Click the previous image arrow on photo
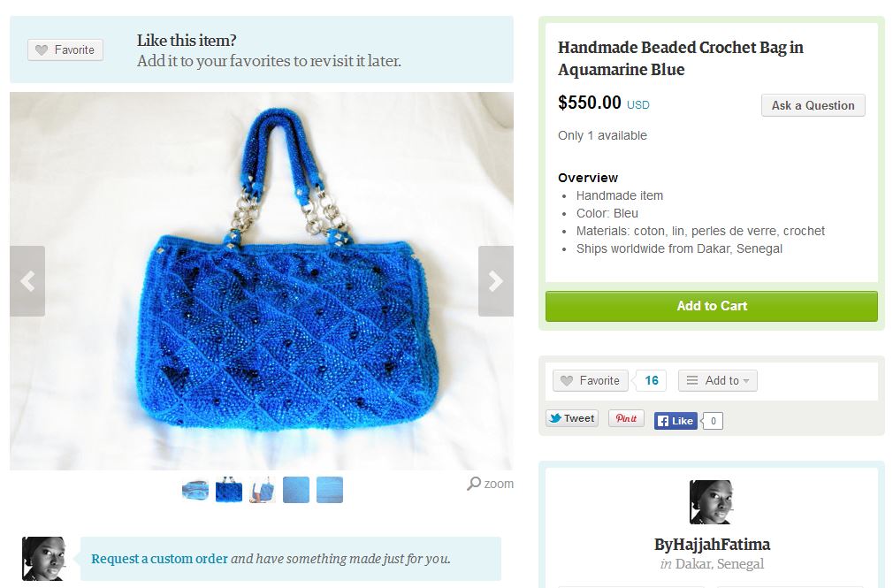The image size is (893, 588). tap(27, 281)
